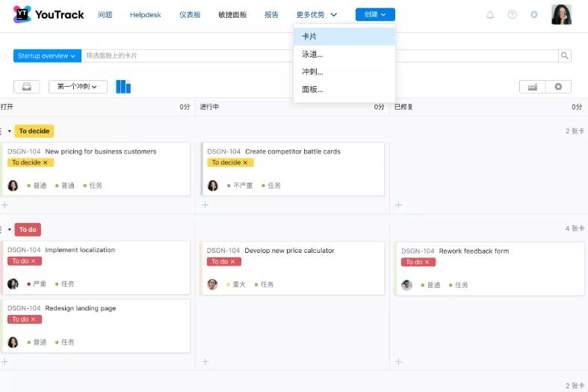Remove To decide tag from New pricing card

45,162
